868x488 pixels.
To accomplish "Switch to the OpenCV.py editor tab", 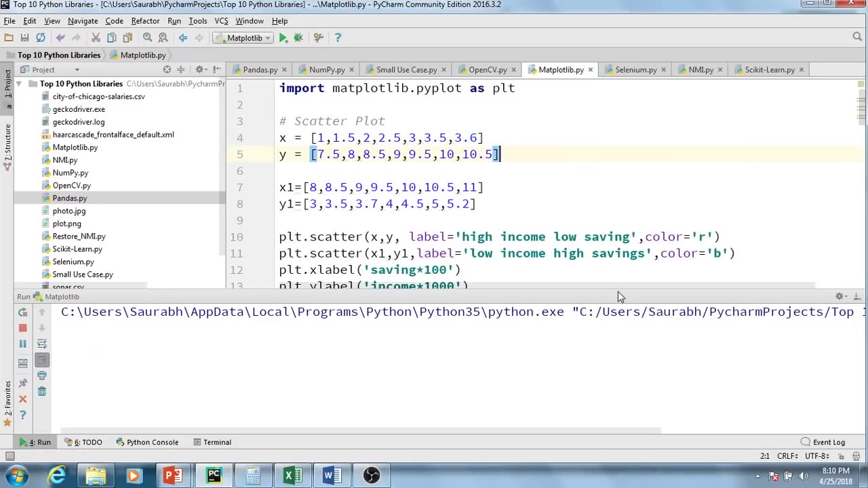I will 487,70.
